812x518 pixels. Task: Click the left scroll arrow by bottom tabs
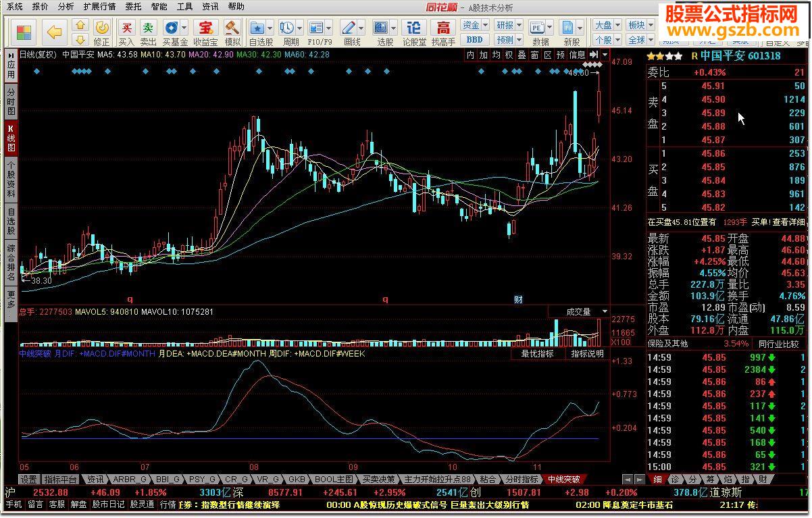[x=626, y=480]
